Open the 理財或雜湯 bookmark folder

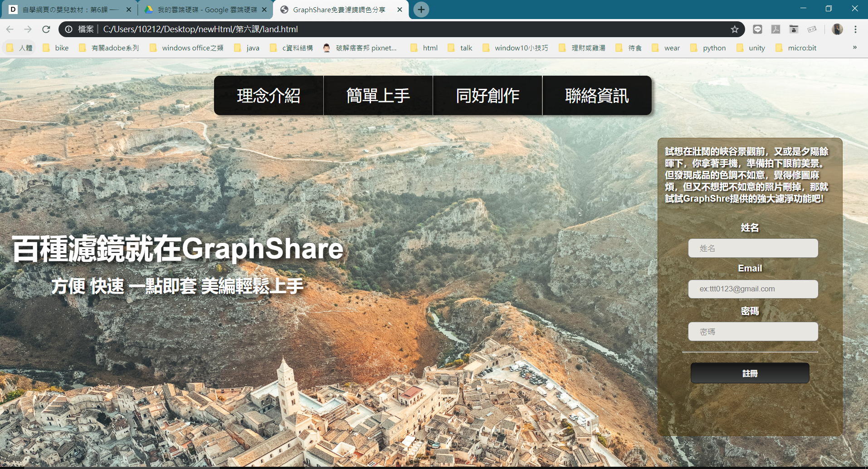[x=583, y=48]
